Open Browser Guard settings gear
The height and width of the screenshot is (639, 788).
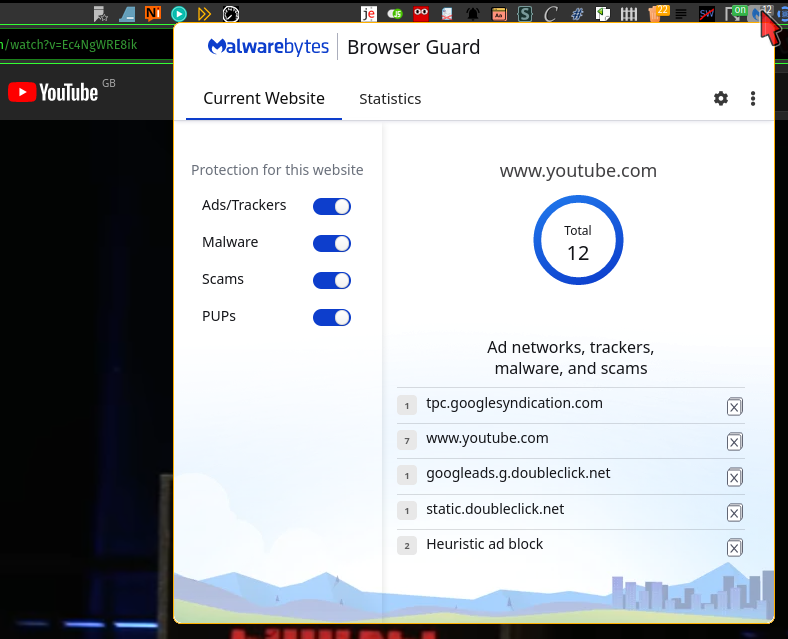click(721, 98)
